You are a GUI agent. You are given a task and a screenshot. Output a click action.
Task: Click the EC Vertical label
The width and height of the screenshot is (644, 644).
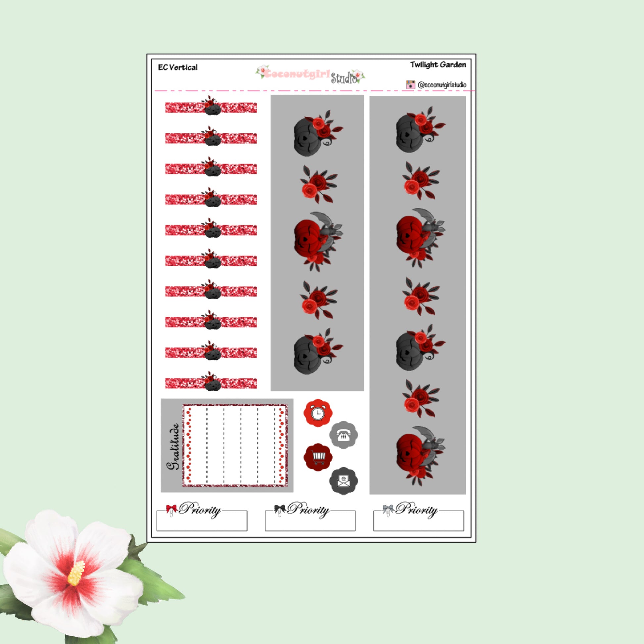point(178,67)
